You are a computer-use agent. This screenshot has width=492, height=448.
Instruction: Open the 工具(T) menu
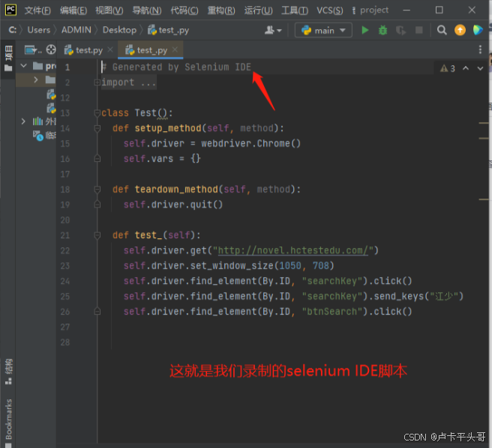[295, 10]
